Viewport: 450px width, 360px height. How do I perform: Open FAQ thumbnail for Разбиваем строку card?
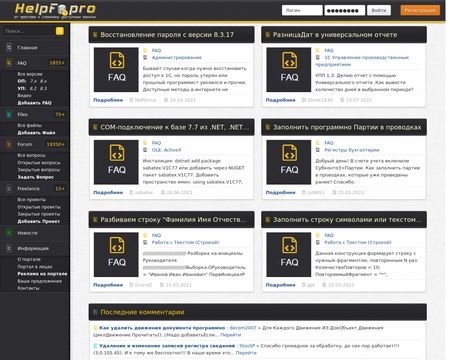click(x=116, y=255)
